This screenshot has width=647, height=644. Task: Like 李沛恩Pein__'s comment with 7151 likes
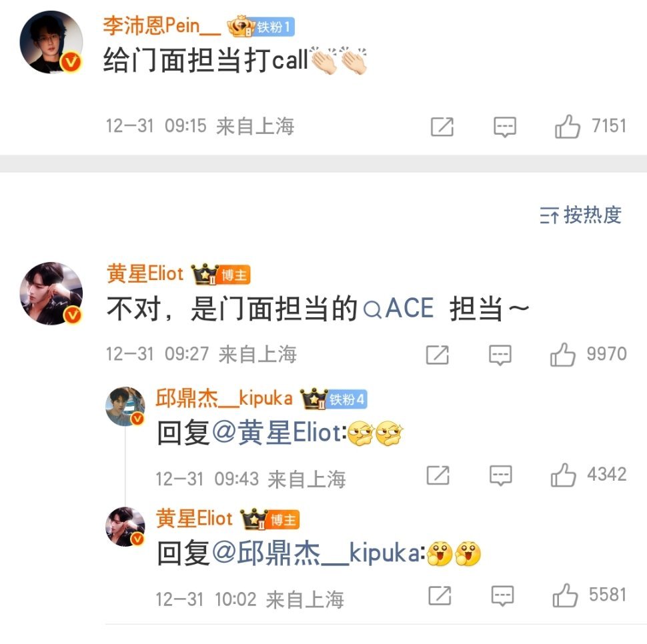568,126
